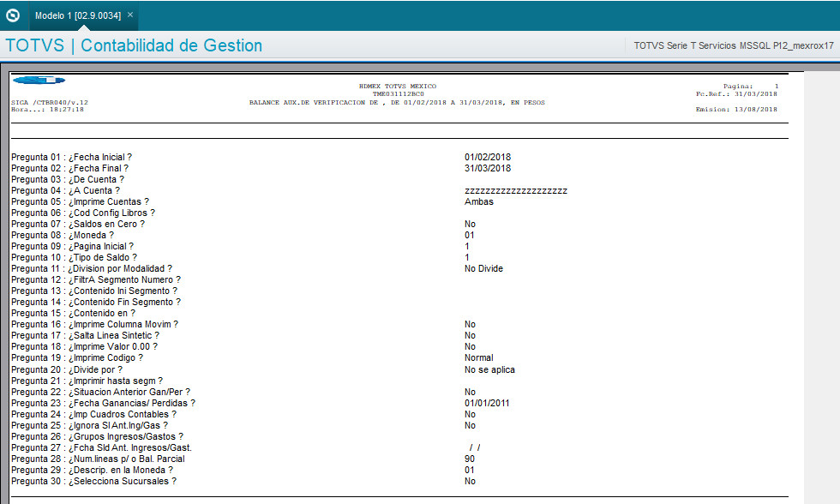Image resolution: width=840 pixels, height=504 pixels.
Task: Click Pregunta 15 ¿Contenido en?
Action: tap(74, 314)
